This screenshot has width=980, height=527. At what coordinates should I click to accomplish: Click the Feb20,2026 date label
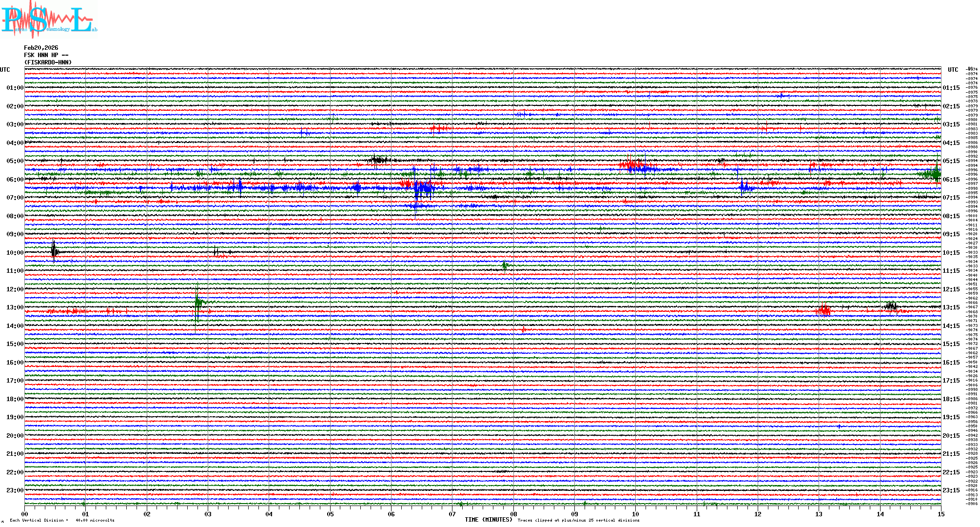(41, 48)
